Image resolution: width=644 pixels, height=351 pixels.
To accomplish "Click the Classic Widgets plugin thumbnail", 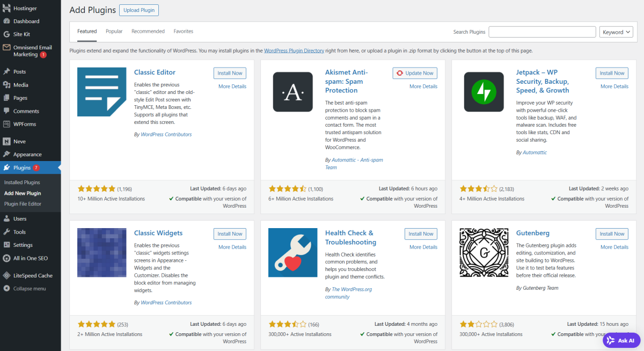I will click(x=102, y=252).
